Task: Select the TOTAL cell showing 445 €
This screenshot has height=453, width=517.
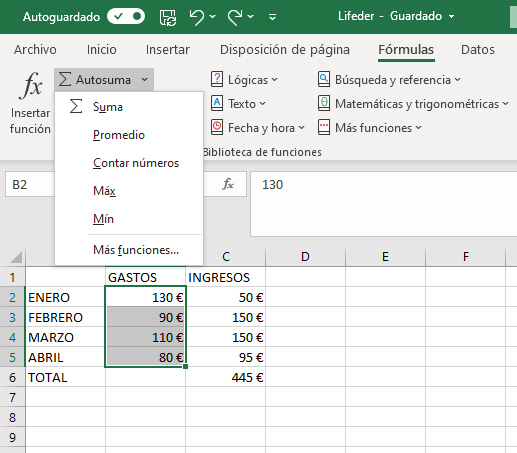Action: [226, 377]
